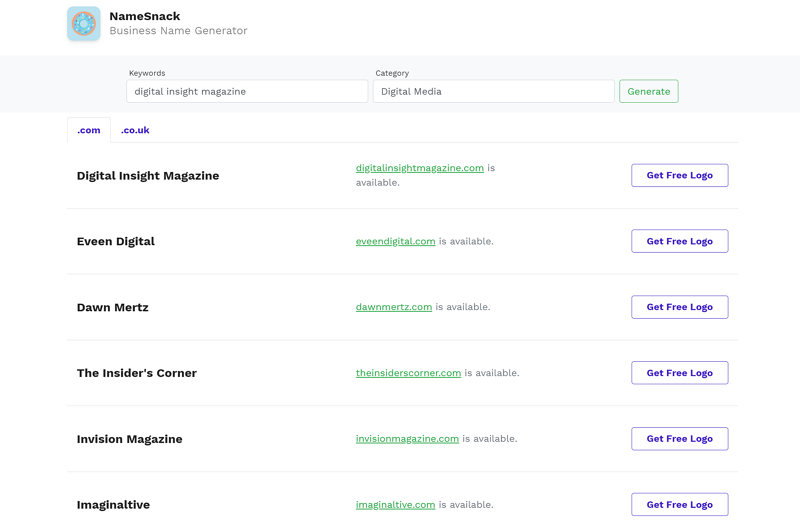Open the Category field for Digital Media
Image resolution: width=800 pixels, height=530 pixels.
[x=493, y=91]
